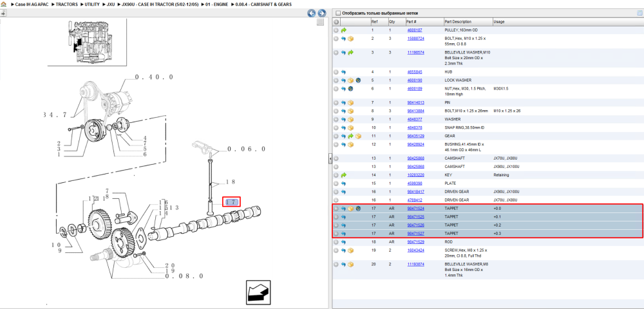Click box icon in ref 9 WASHER row

click(351, 119)
